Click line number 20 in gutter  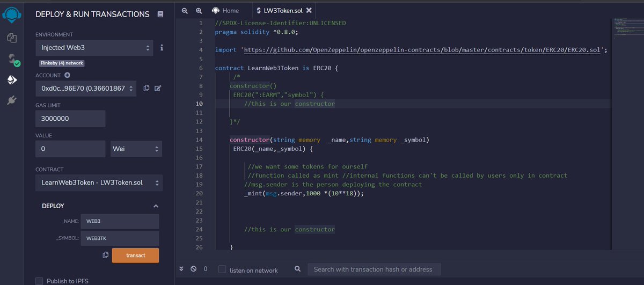pos(199,193)
